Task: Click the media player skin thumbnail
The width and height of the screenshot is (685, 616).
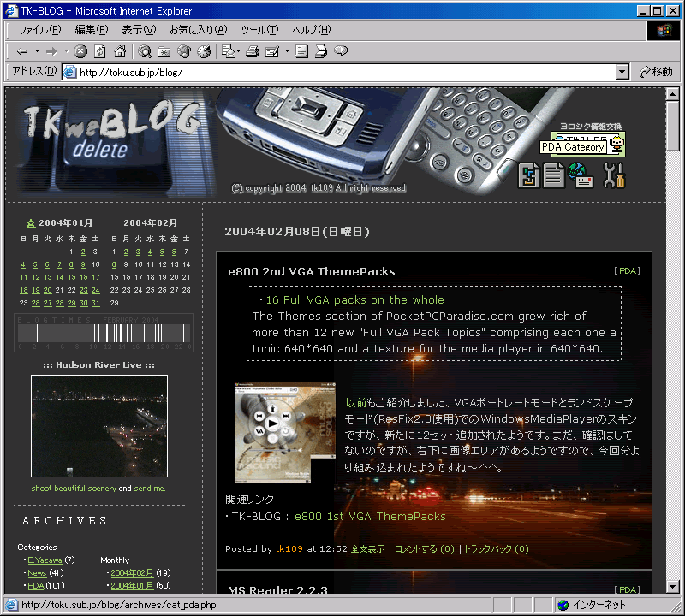Action: (285, 433)
